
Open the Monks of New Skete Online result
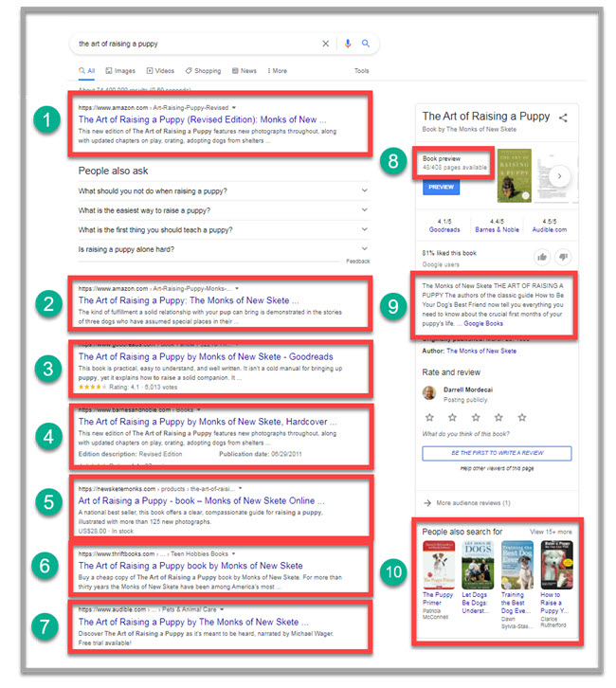[x=201, y=500]
